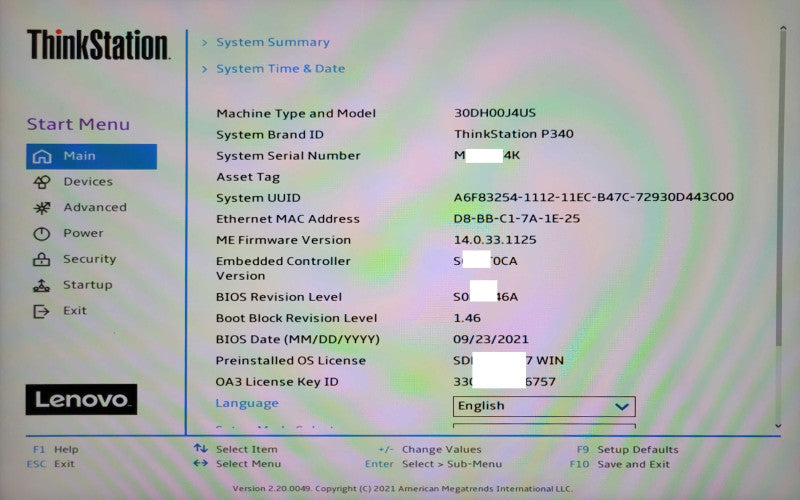Click the BIOS Revision Level label
This screenshot has width=800, height=500.
[x=279, y=297]
